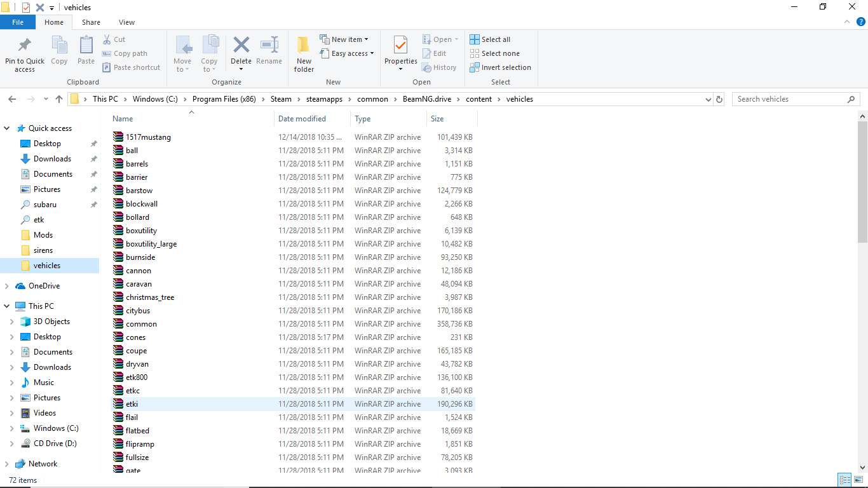Open the File tab
Viewport: 868px width, 488px height.
point(18,22)
